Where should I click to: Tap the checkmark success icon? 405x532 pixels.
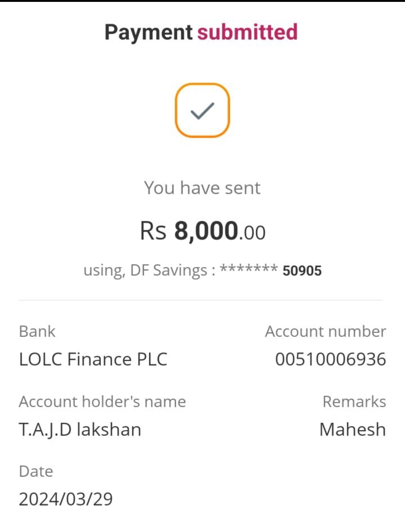202,110
